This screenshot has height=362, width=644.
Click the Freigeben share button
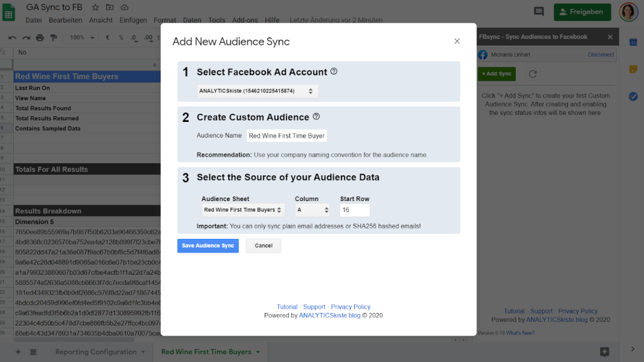click(x=582, y=12)
